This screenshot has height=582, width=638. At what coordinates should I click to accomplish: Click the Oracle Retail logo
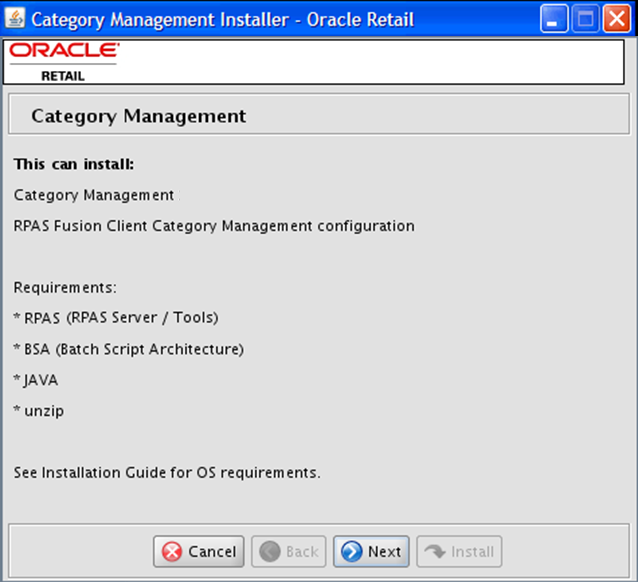[x=64, y=62]
